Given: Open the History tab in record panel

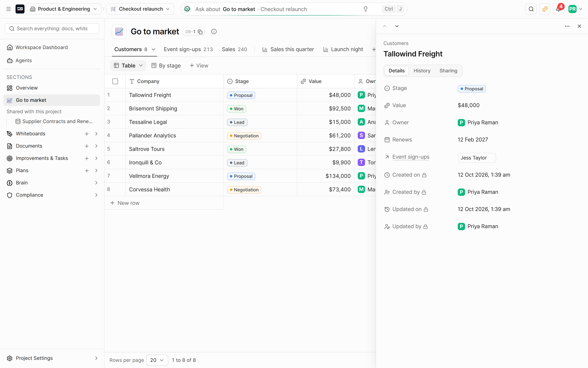Looking at the screenshot, I should [x=422, y=71].
